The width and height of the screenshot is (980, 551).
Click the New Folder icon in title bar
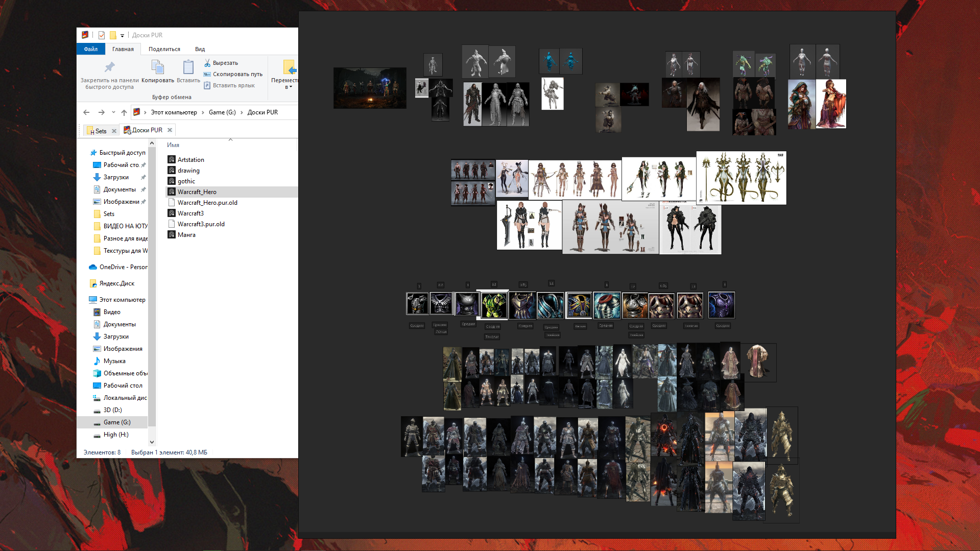pyautogui.click(x=113, y=35)
